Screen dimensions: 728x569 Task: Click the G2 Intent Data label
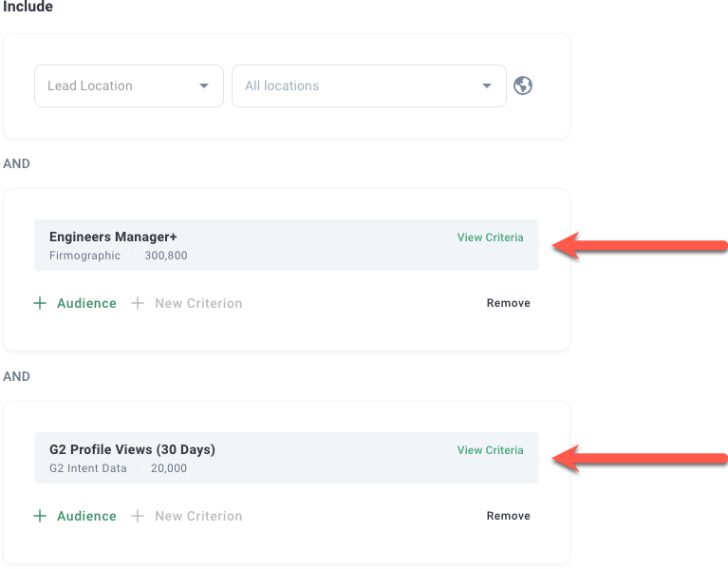coord(87,468)
